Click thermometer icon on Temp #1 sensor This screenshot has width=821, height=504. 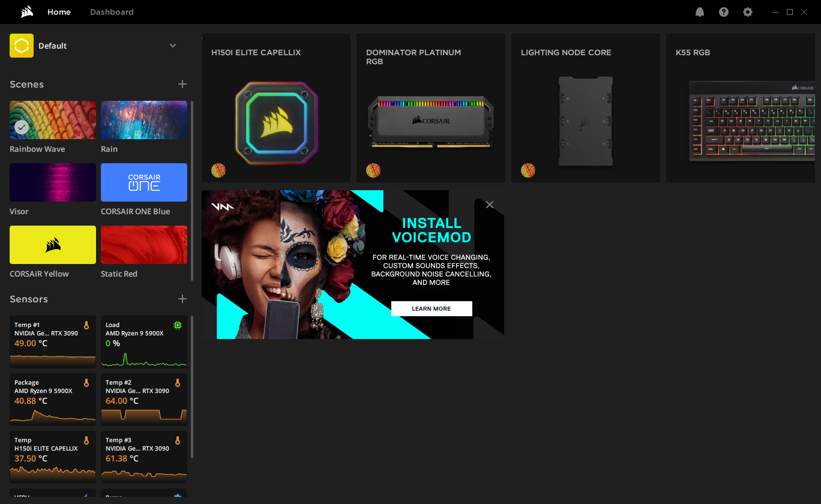coord(86,325)
